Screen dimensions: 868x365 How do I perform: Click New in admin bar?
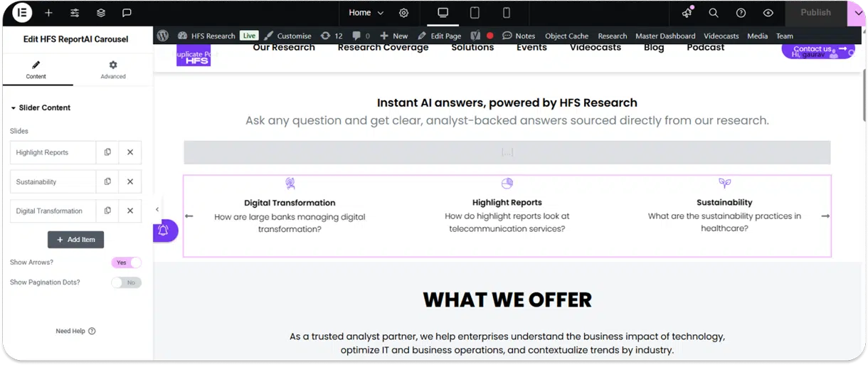[x=394, y=36]
